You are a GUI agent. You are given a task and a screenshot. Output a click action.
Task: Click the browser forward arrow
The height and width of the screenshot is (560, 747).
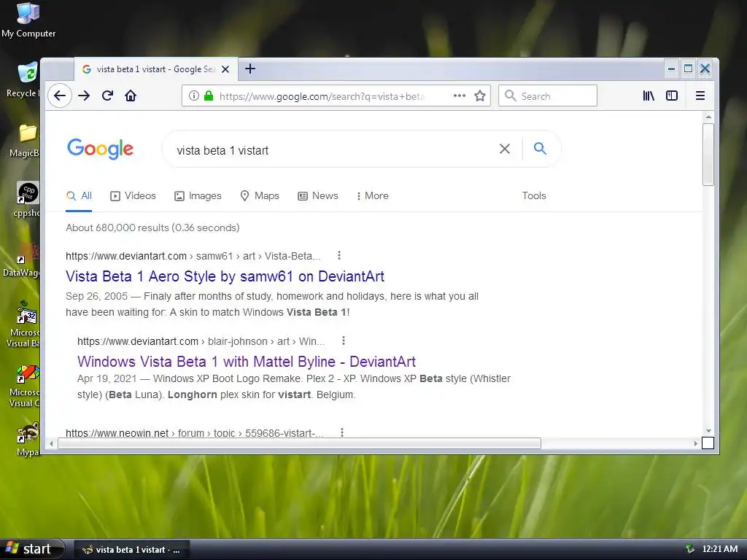[x=84, y=96]
